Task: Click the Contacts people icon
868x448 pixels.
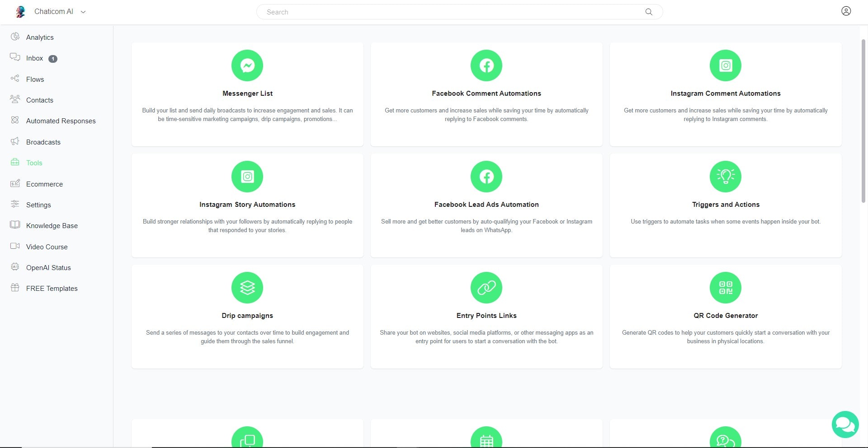Action: point(15,99)
